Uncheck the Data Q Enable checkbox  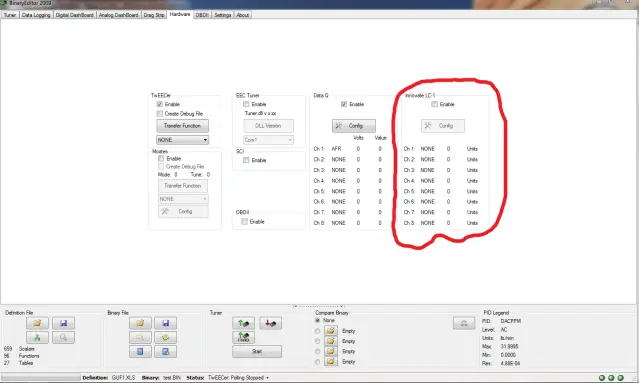pyautogui.click(x=344, y=104)
